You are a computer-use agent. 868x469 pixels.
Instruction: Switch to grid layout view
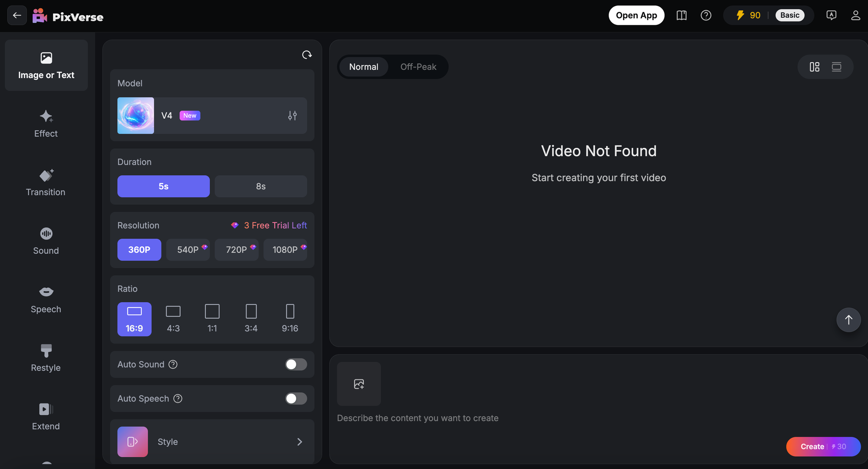point(815,67)
